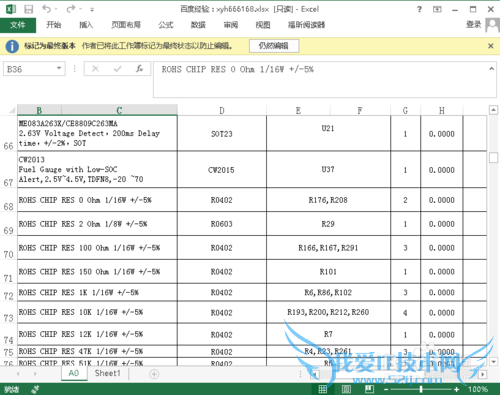500x395 pixels.
Task: Click cell ROHS CHIP RES 2 Ohm 1/8W
Action: coord(97,224)
